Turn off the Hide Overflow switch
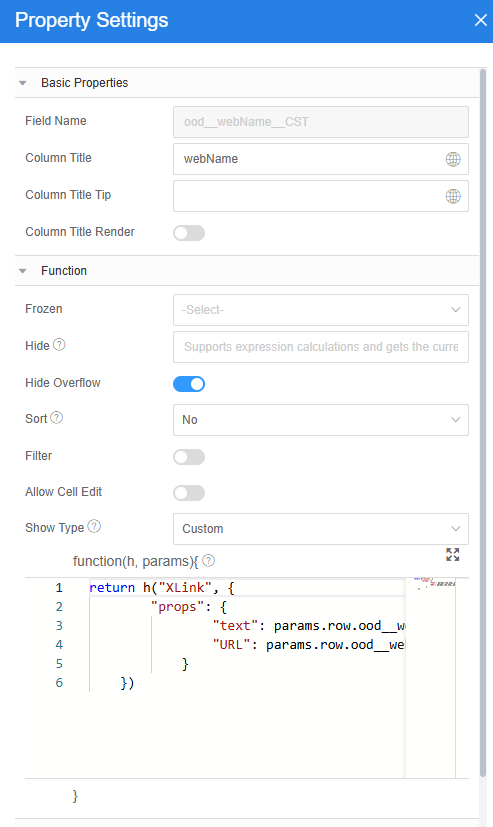This screenshot has height=827, width=493. pos(189,384)
